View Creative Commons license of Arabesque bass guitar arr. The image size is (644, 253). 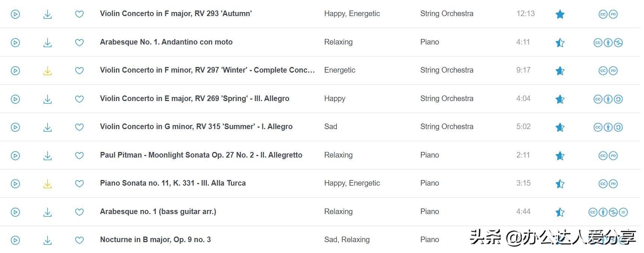608,212
